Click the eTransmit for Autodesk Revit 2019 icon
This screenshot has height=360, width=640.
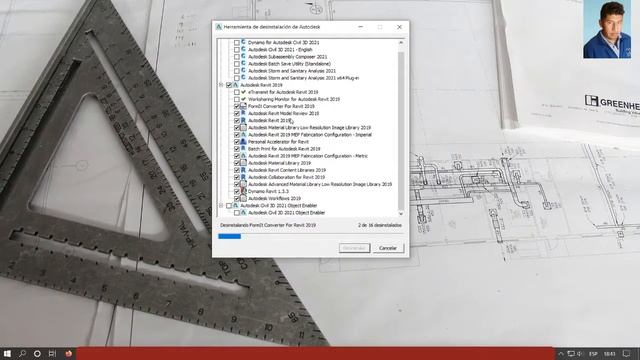point(243,92)
